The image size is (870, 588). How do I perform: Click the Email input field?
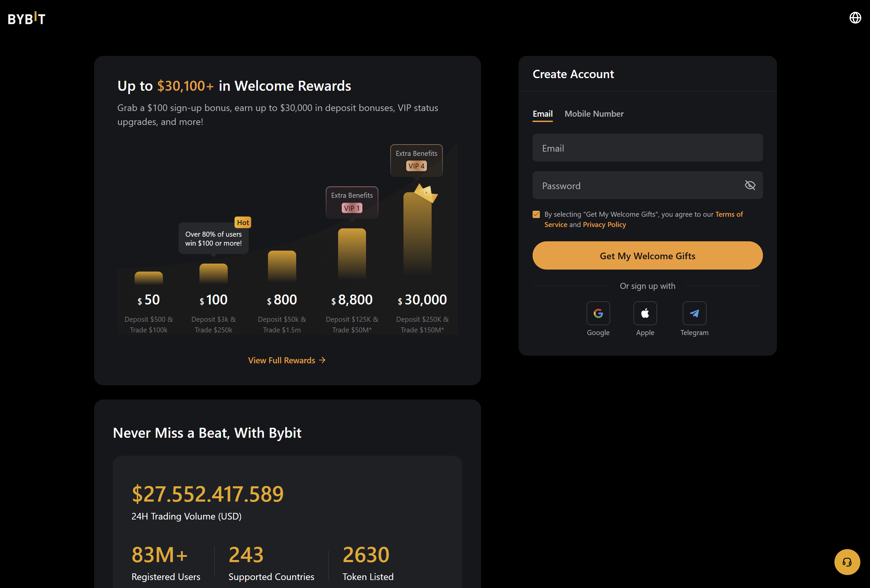[x=647, y=148]
